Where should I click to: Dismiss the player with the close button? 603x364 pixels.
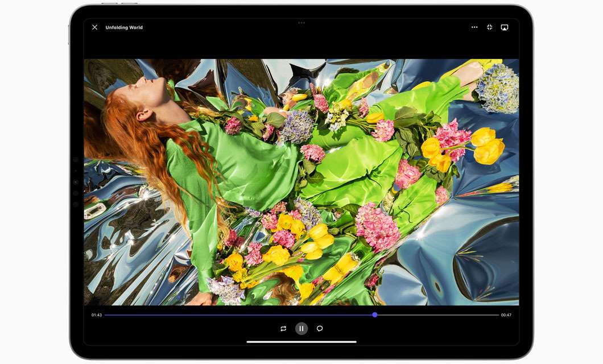pyautogui.click(x=94, y=27)
